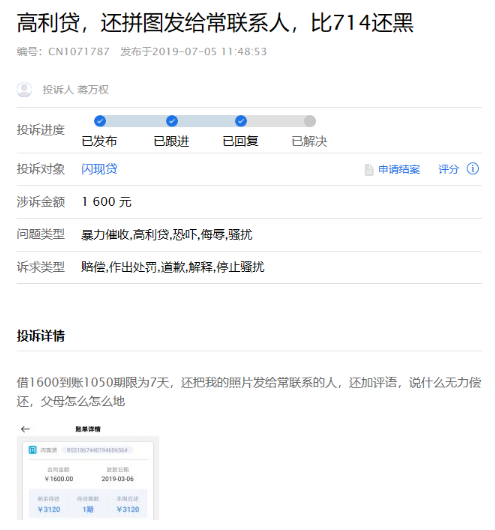The image size is (495, 530).
Task: Open the bill detail screenshot thumbnail
Action: [x=88, y=472]
